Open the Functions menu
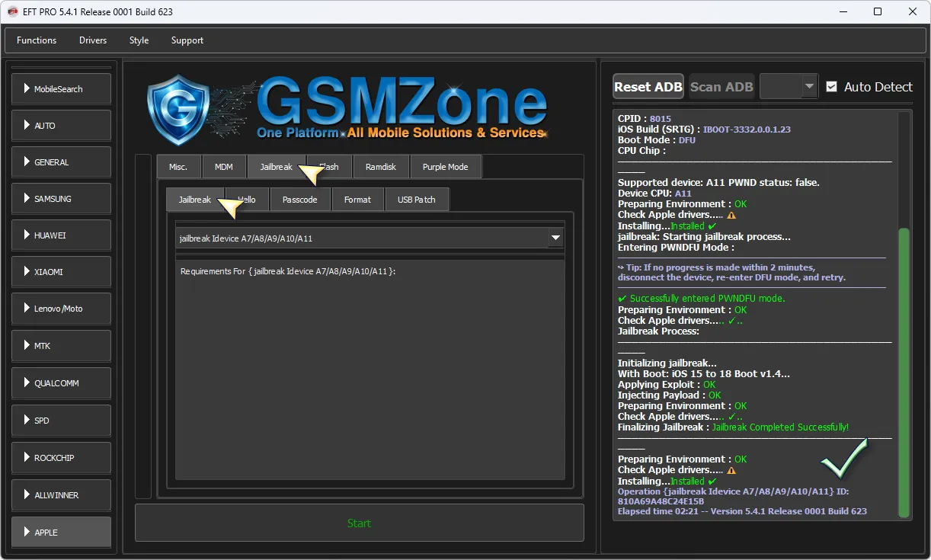 tap(37, 40)
